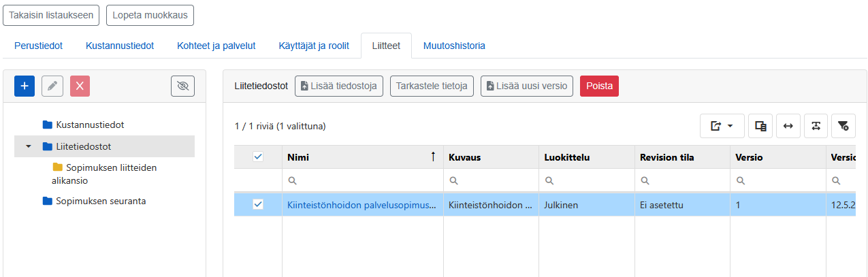Open the Kustannustiedot tab

click(120, 46)
